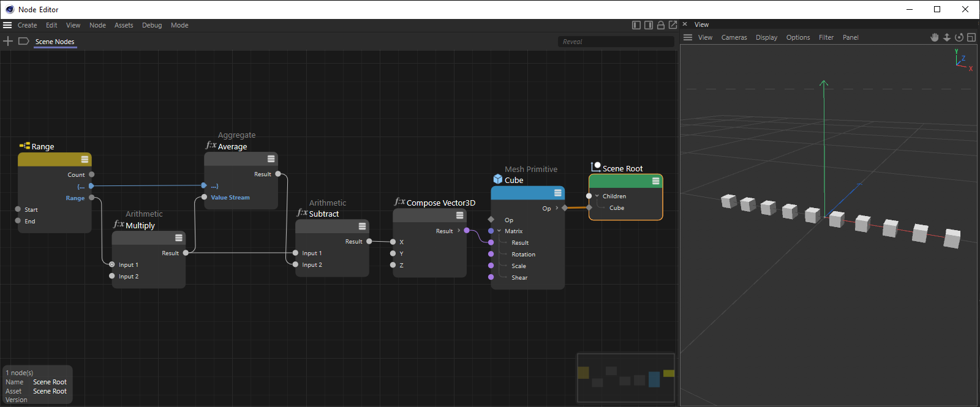
Task: Select the Scene Nodes tab
Action: click(x=55, y=42)
